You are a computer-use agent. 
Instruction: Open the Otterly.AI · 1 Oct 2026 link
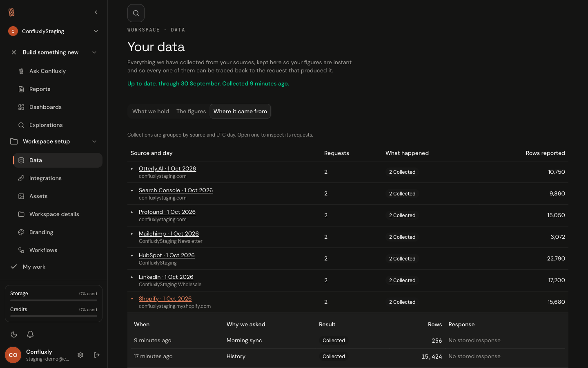point(167,168)
